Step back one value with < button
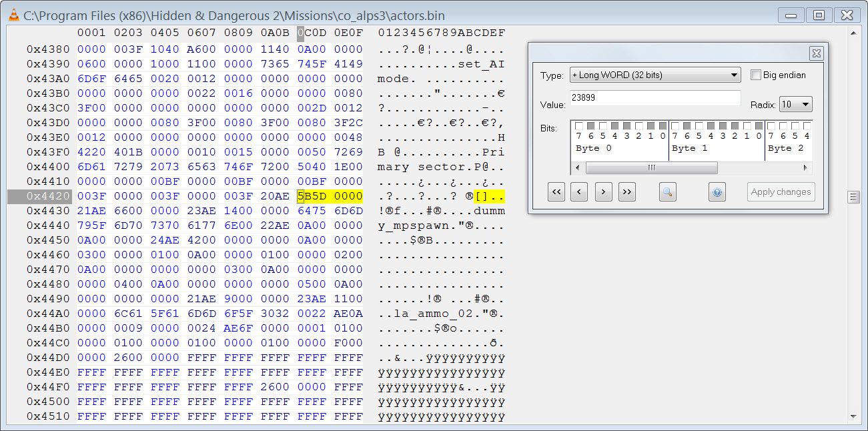868x431 pixels. pyautogui.click(x=579, y=192)
